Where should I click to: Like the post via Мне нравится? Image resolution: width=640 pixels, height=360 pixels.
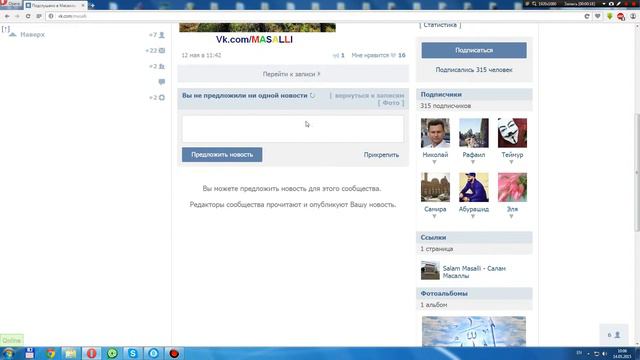coord(378,55)
